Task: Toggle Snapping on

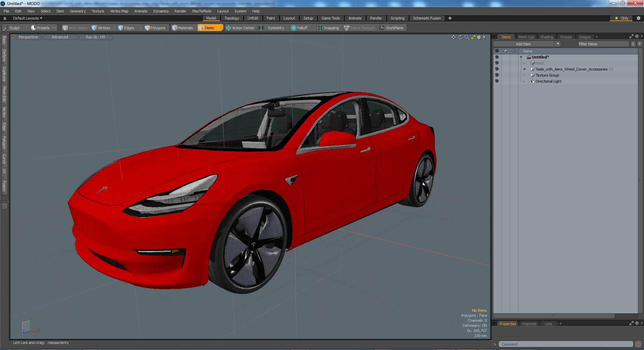Action: (328, 28)
